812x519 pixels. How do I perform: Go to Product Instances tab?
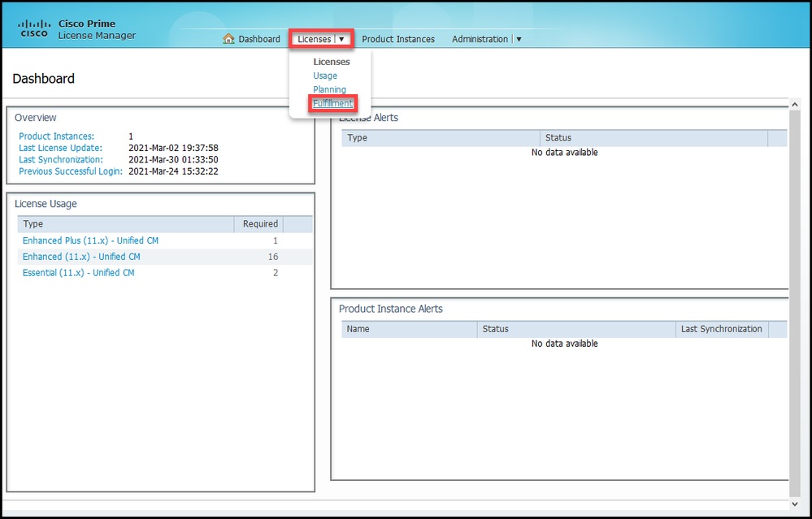(398, 39)
